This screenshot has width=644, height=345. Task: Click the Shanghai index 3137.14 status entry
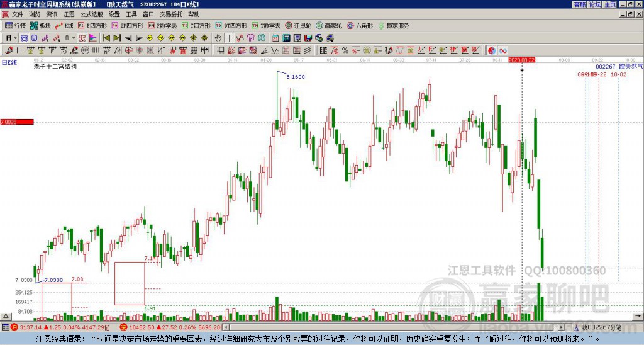60,327
